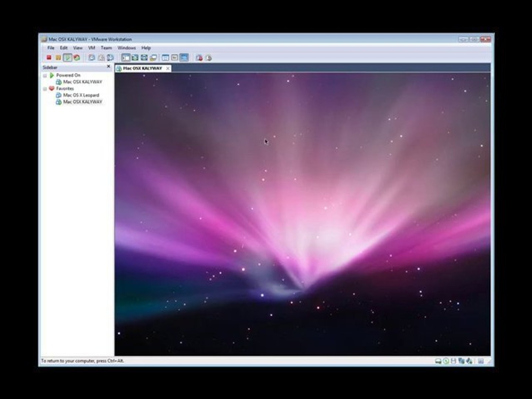Click the yellow Suspend toolbar icon

click(58, 58)
